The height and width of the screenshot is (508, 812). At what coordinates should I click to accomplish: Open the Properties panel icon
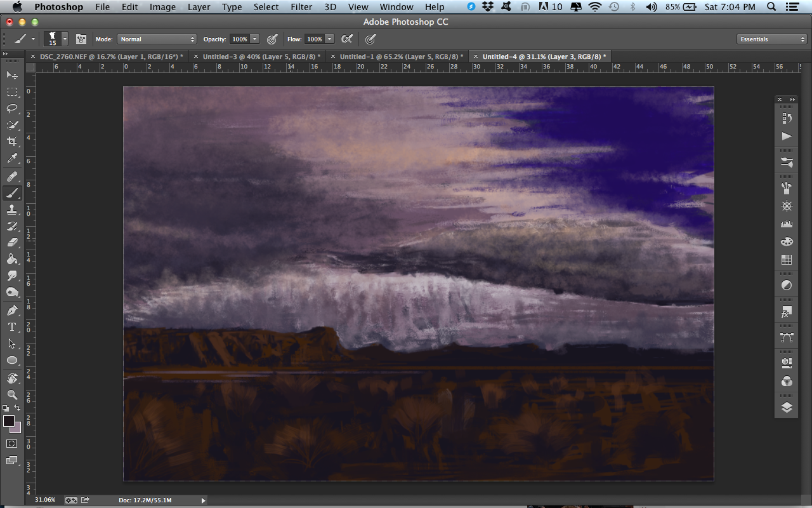787,363
